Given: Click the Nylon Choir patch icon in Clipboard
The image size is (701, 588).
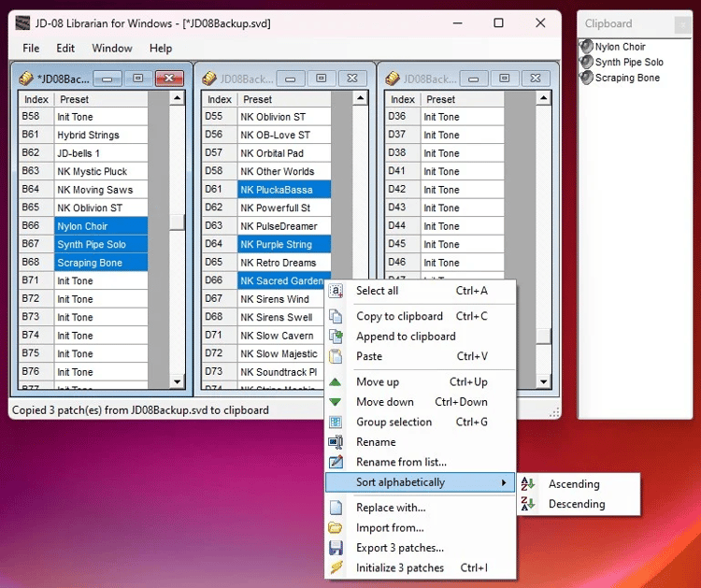Looking at the screenshot, I should pos(586,46).
